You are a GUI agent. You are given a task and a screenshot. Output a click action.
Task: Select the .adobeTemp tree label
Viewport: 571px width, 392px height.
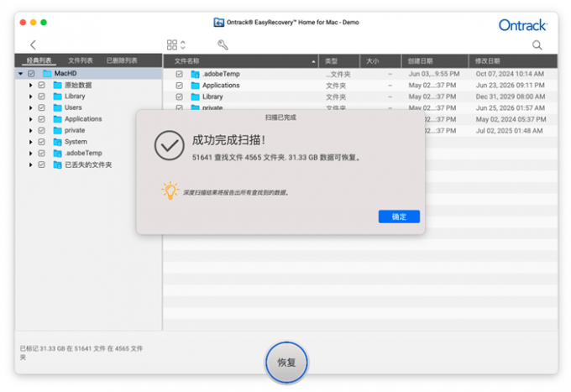(83, 154)
